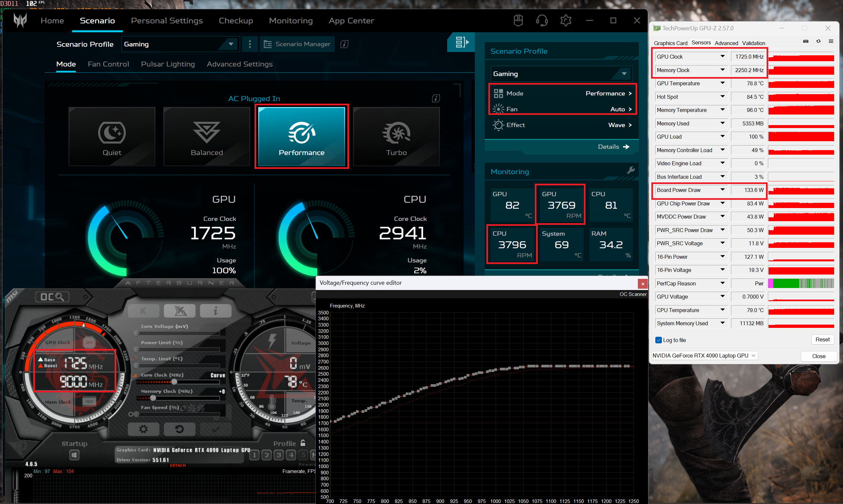Viewport: 843px width, 504px height.
Task: Open the keyboard shortcut guide icon
Action: point(518,20)
